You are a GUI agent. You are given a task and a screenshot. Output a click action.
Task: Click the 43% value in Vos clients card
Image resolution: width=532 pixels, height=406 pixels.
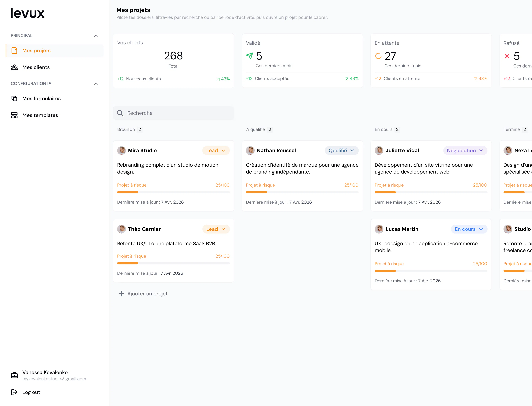point(225,79)
